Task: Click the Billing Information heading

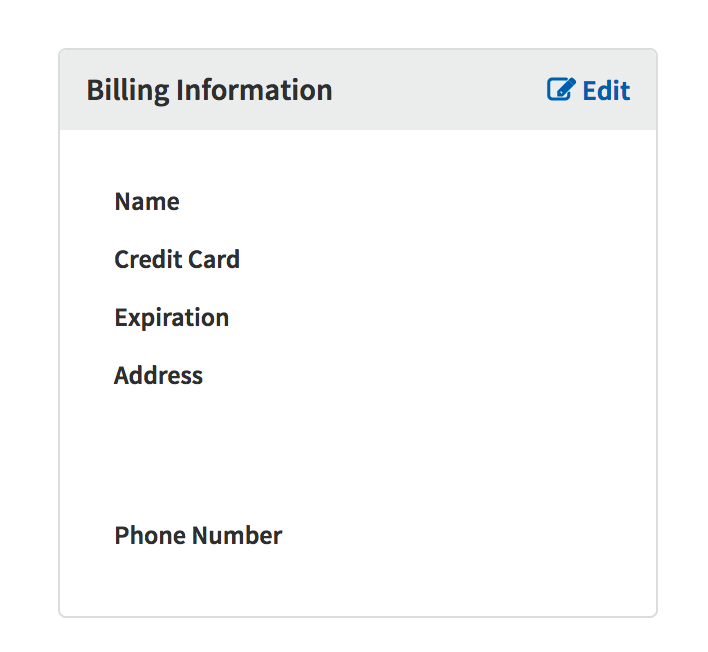Action: pos(209,90)
